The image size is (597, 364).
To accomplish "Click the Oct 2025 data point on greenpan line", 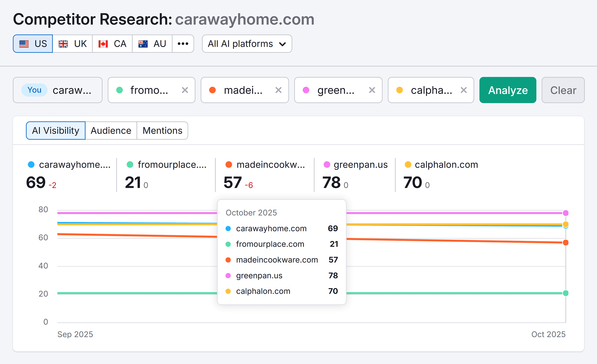I will (x=566, y=213).
